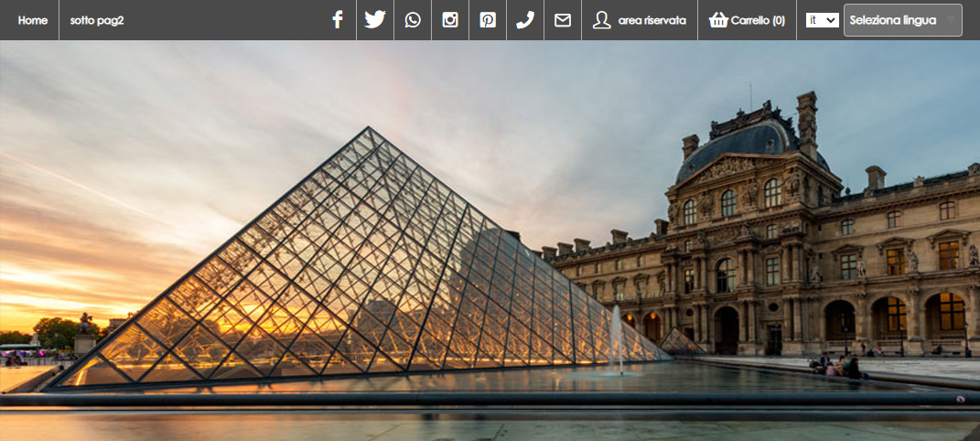Open the Carrello (0) shopping cart
This screenshot has height=441, width=980.
747,20
